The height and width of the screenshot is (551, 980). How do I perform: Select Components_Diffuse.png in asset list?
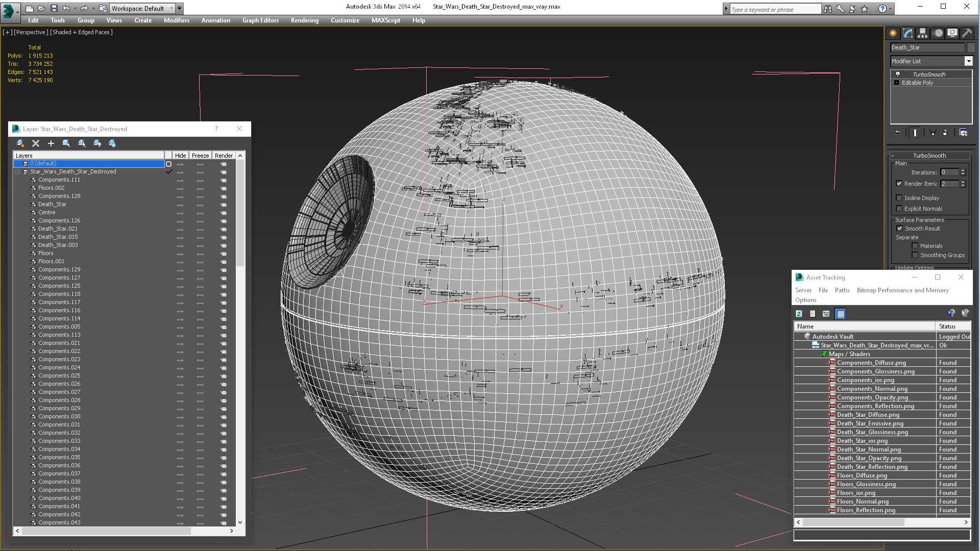(x=871, y=363)
